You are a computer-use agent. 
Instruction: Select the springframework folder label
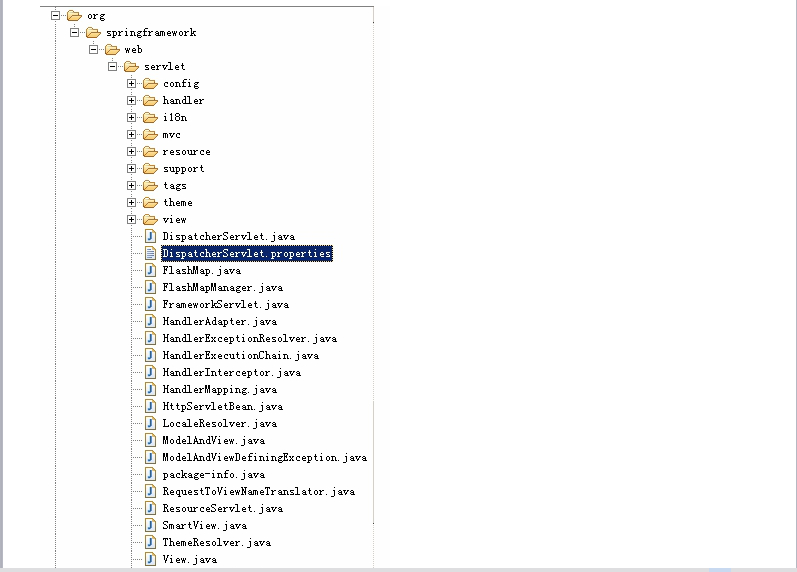pyautogui.click(x=151, y=33)
